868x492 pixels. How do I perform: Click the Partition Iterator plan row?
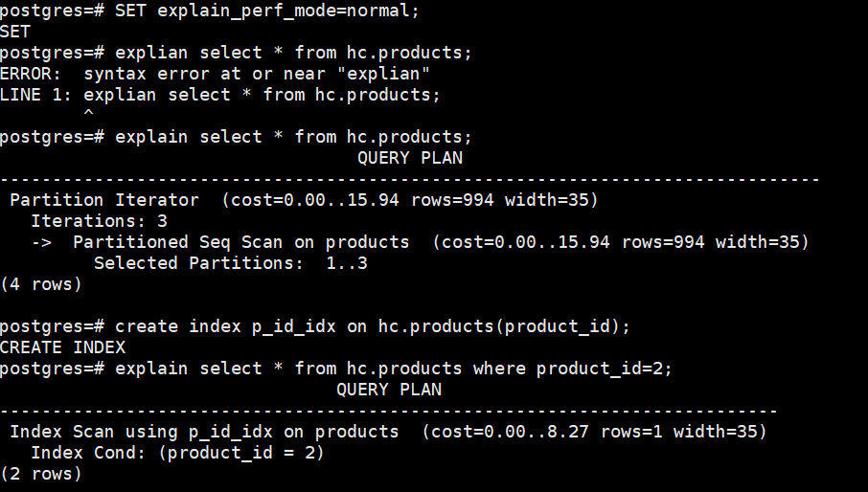(304, 200)
